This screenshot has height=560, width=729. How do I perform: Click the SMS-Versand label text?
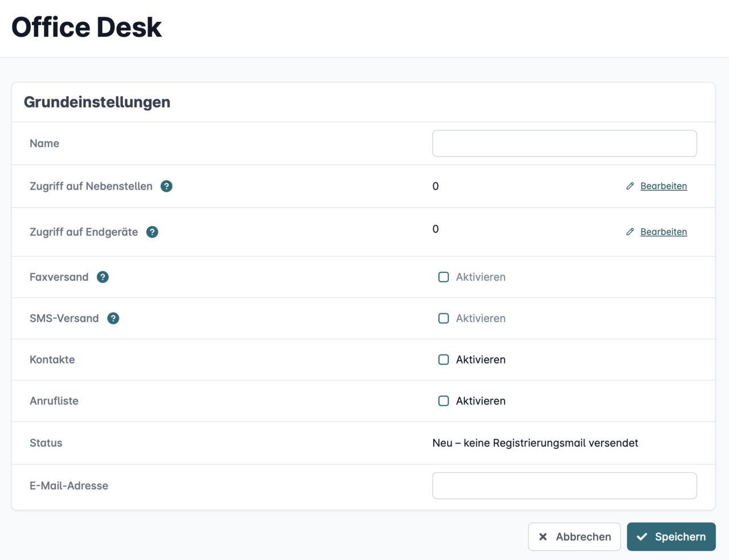pos(64,318)
